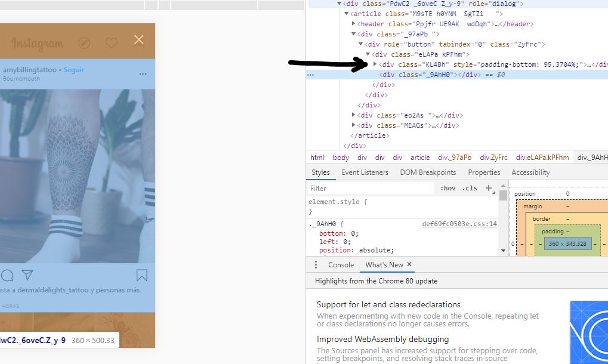Open the Console drawer tab
This screenshot has width=608, height=364.
pyautogui.click(x=341, y=265)
